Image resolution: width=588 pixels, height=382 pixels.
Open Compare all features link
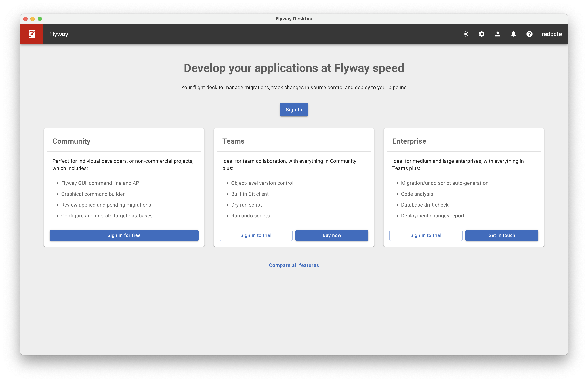(x=294, y=265)
